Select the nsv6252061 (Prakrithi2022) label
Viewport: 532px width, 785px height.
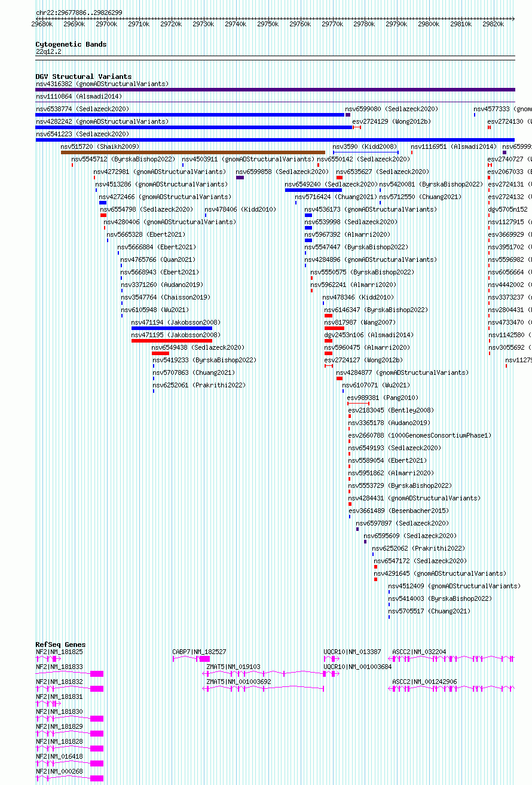click(199, 385)
